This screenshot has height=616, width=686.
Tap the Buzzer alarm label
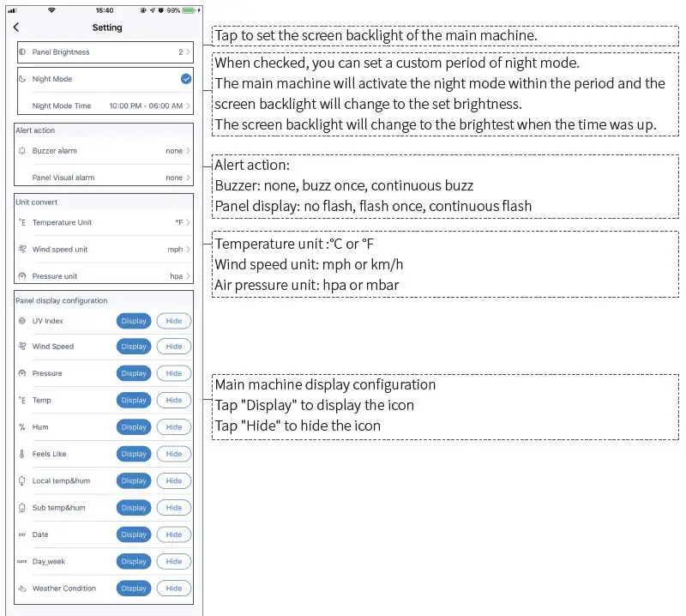(x=55, y=151)
